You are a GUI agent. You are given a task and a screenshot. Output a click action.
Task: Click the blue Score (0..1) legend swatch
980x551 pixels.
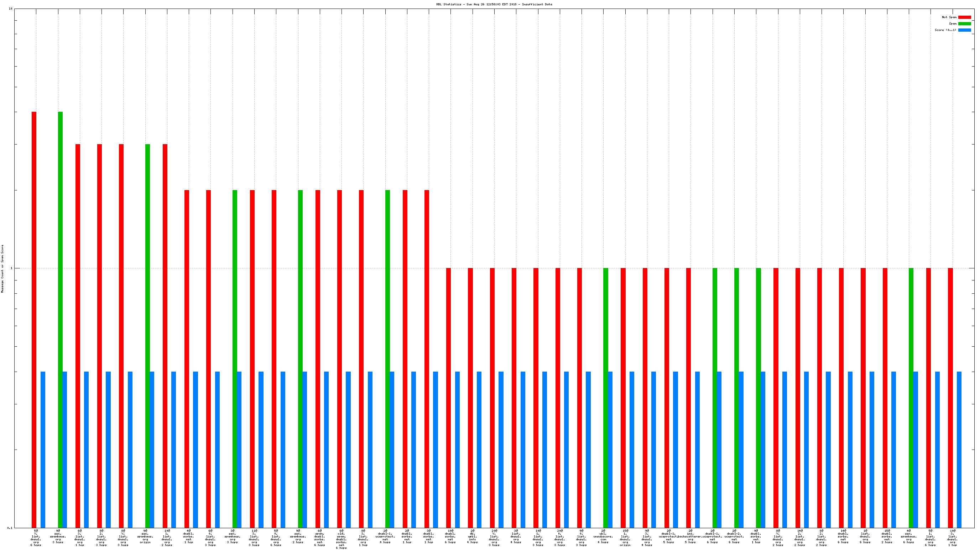pos(964,30)
